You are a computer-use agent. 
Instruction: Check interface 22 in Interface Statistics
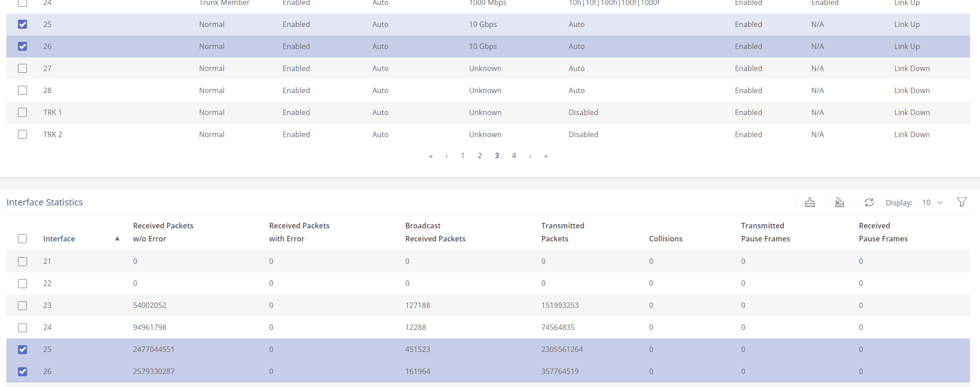(x=22, y=284)
